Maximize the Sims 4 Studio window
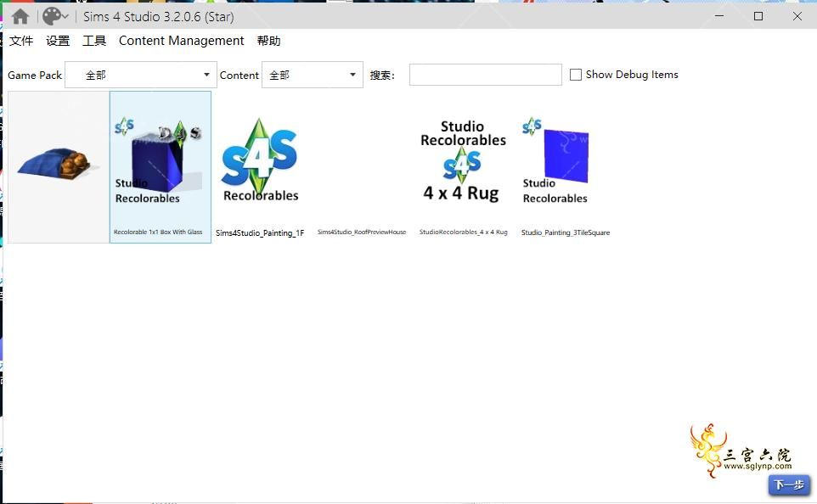This screenshot has width=817, height=504. [x=758, y=16]
